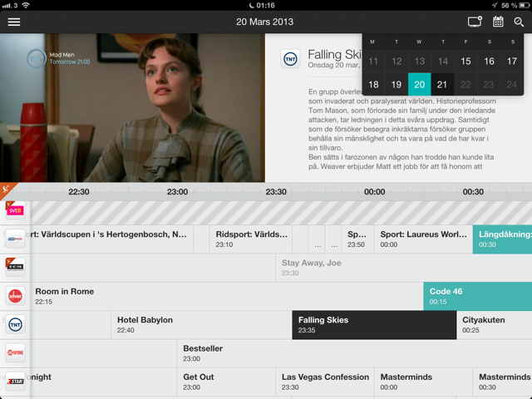The width and height of the screenshot is (532, 399).
Task: Select the Silver channel logo
Action: click(x=15, y=296)
